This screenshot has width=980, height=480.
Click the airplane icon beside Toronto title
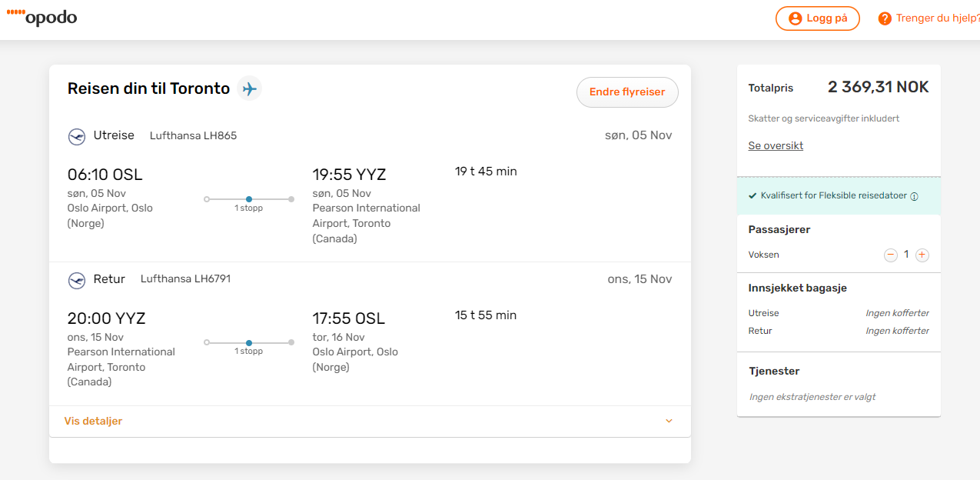click(x=249, y=88)
